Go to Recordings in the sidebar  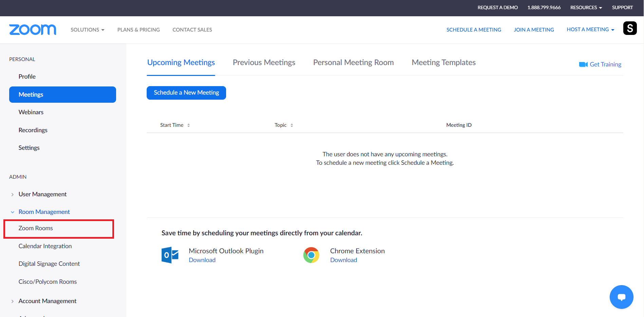[x=33, y=130]
